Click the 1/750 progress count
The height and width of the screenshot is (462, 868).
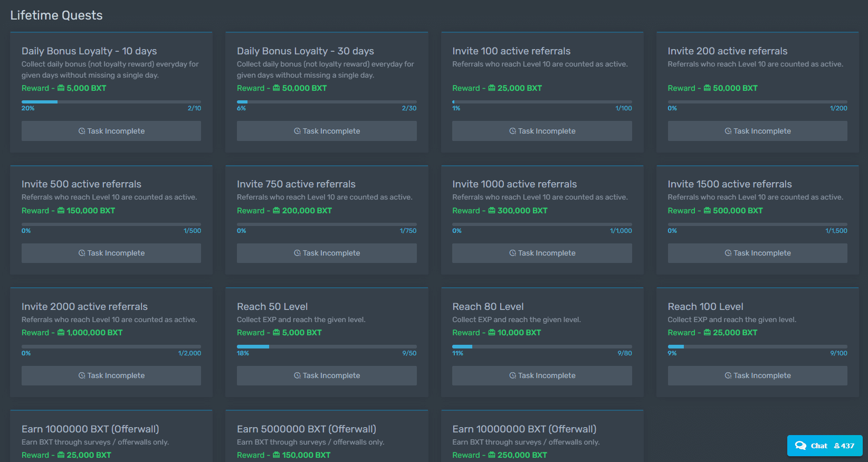pyautogui.click(x=408, y=231)
